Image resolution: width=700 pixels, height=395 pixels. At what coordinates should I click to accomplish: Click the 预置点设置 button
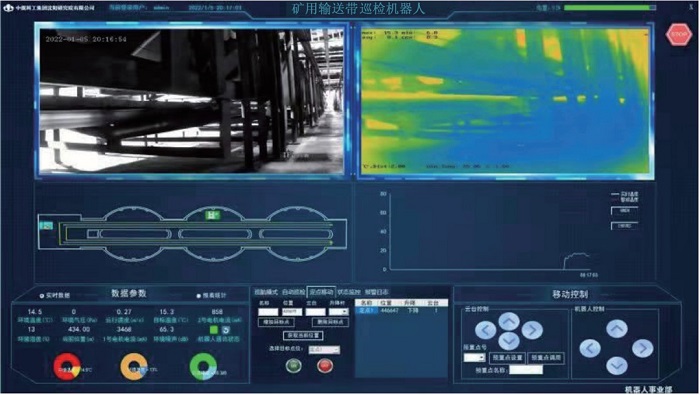coord(507,358)
